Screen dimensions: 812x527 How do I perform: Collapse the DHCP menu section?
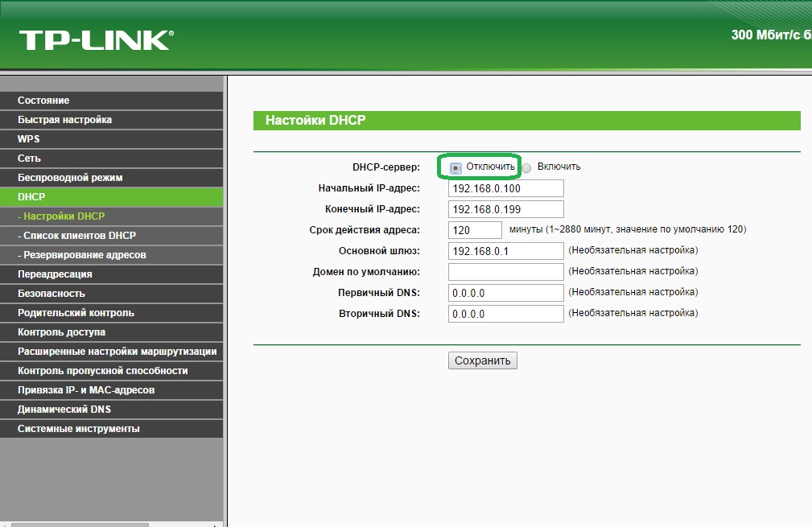coord(31,197)
